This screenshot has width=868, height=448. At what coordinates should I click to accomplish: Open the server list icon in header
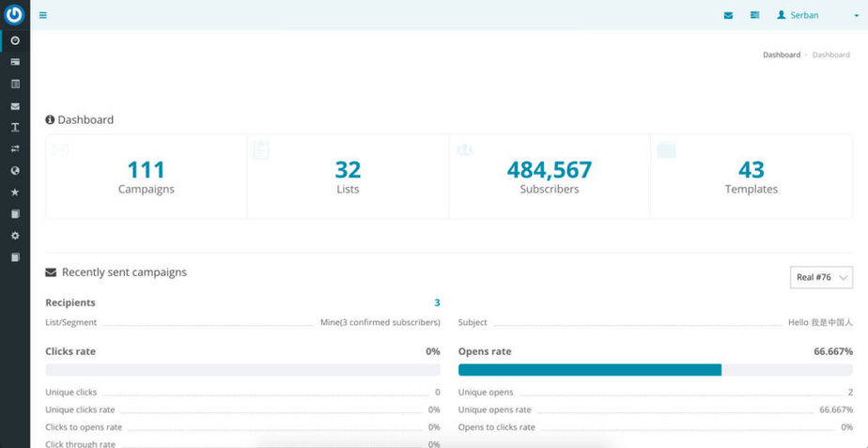754,15
